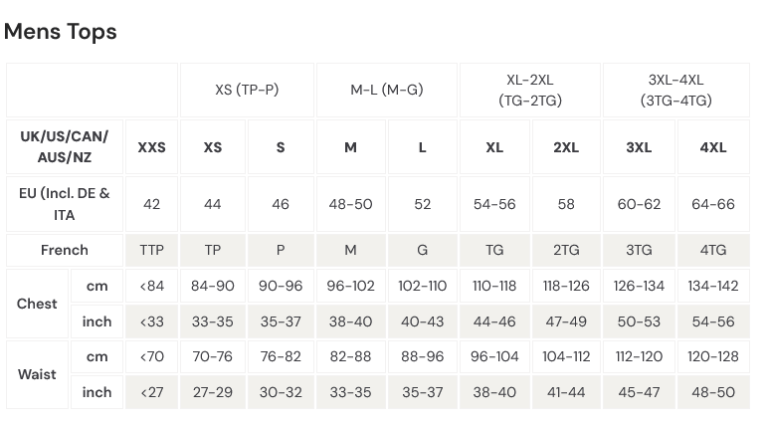Select waist cm value 120-128
The image size is (768, 426).
coord(712,357)
